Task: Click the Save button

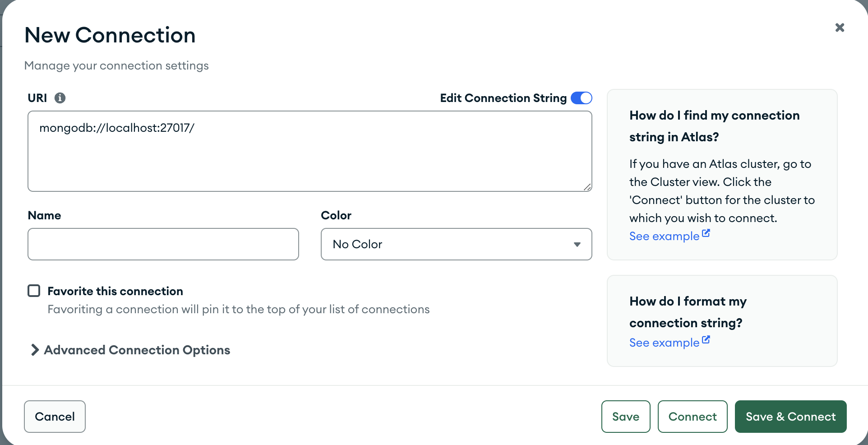Action: click(626, 416)
